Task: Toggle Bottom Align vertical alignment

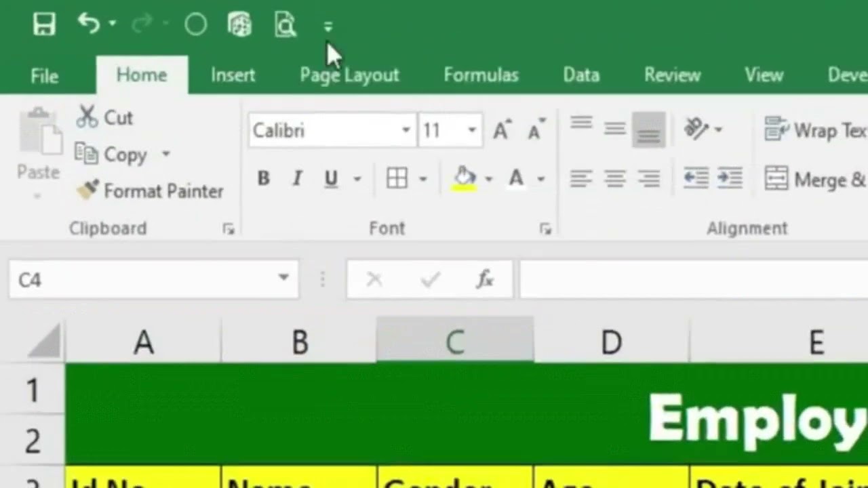Action: (x=649, y=129)
